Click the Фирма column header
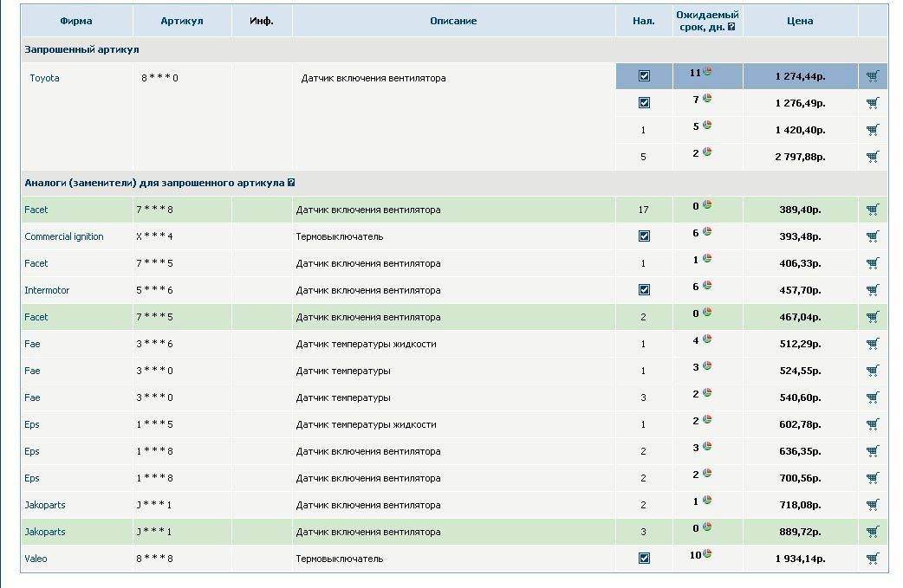903x588 pixels. pyautogui.click(x=76, y=21)
